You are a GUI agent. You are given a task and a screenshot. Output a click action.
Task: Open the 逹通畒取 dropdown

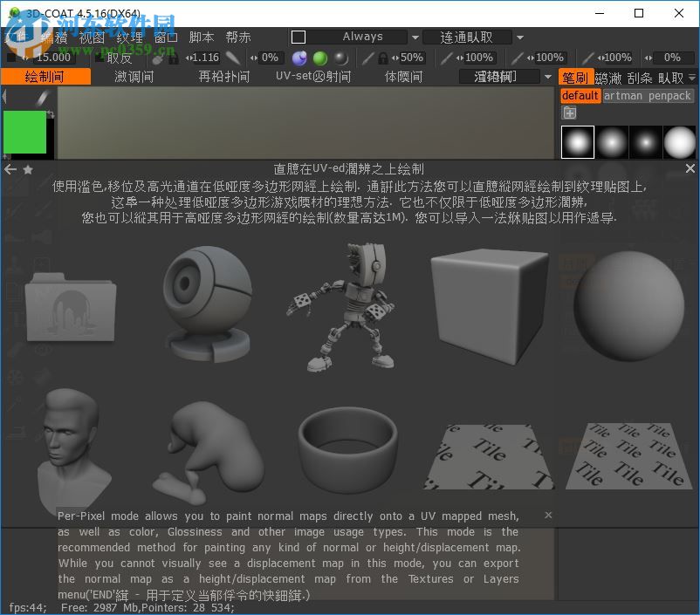(x=466, y=37)
